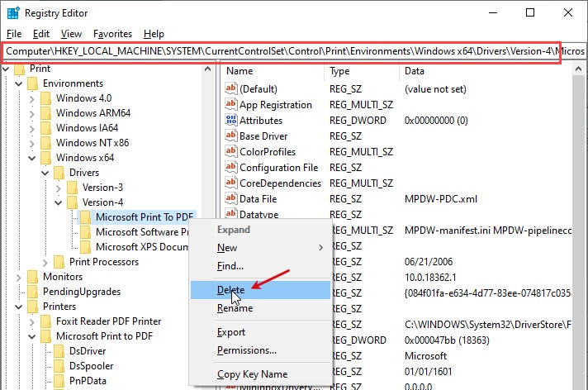
Task: Select the Datatype value icon
Action: (x=231, y=213)
